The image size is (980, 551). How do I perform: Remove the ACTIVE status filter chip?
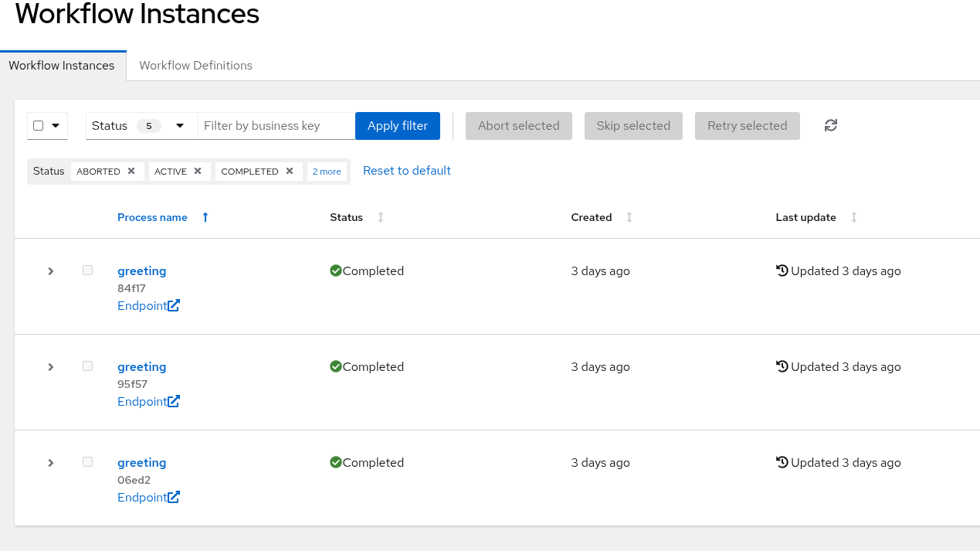click(x=198, y=171)
